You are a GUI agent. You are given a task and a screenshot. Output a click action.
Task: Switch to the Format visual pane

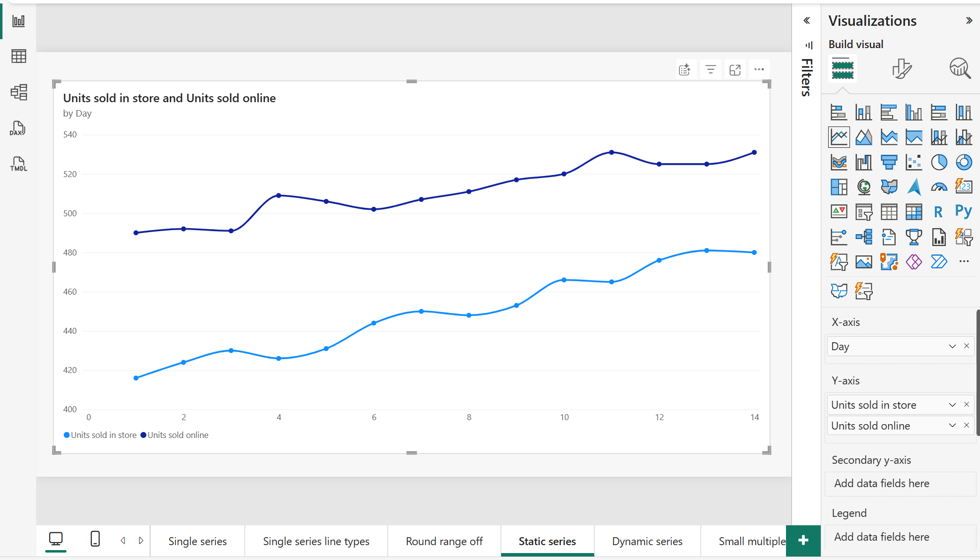tap(902, 68)
